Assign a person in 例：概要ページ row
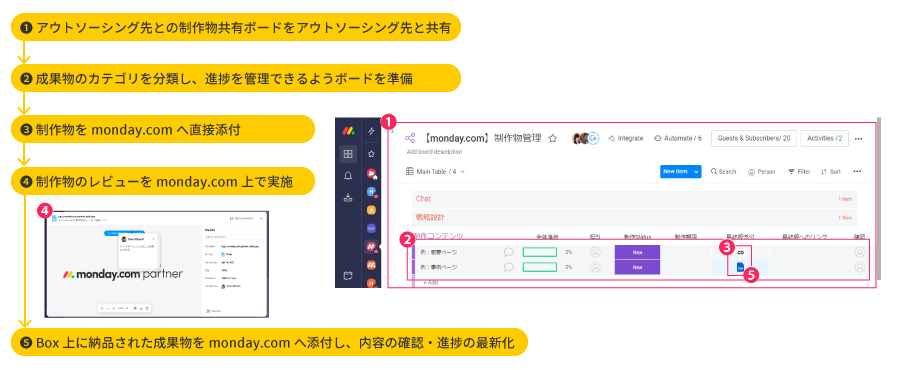This screenshot has width=900, height=370. pos(595,252)
